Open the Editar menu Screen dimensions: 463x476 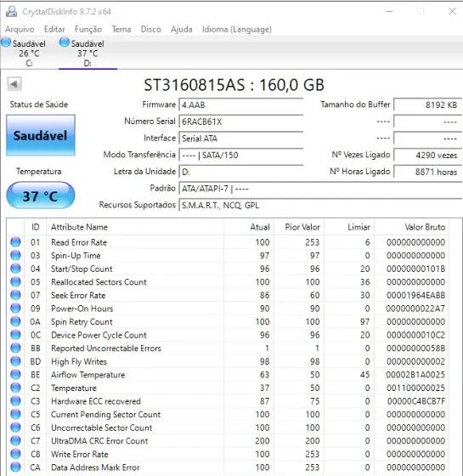[54, 30]
